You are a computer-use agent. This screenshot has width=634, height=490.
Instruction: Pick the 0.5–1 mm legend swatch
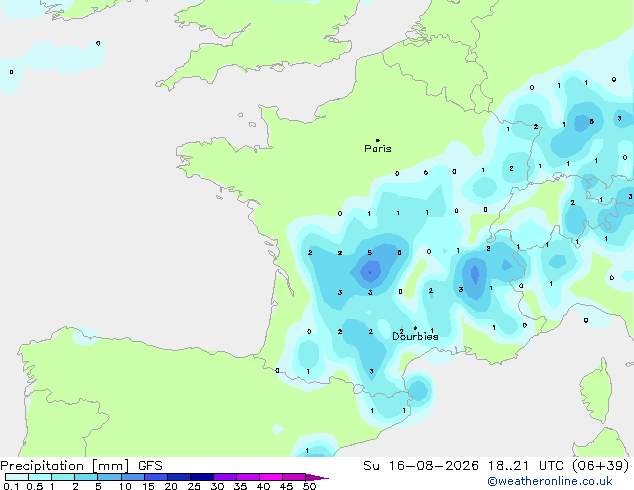click(40, 477)
